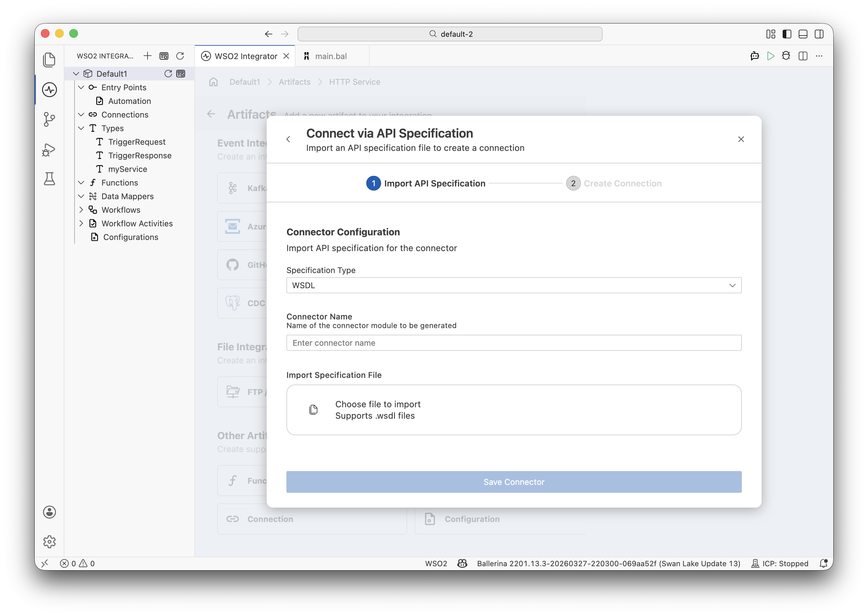Select the myService type
The width and height of the screenshot is (868, 616).
(127, 169)
